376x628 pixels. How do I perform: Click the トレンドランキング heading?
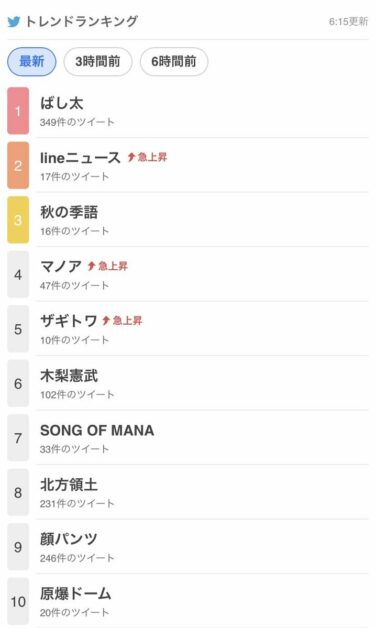81,22
